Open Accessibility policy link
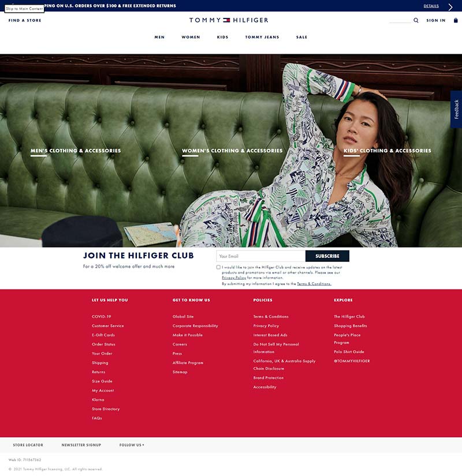Image resolution: width=462 pixels, height=476 pixels. click(x=264, y=387)
